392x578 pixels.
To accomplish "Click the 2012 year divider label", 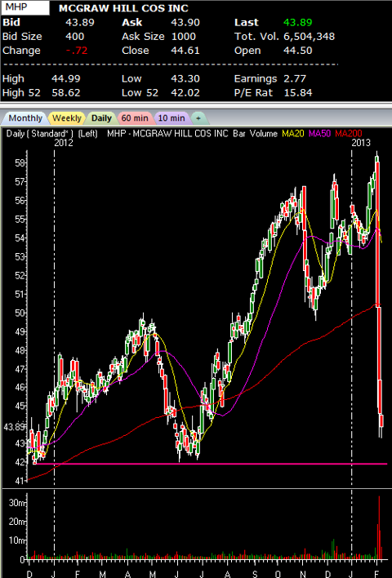I will 64,143.
